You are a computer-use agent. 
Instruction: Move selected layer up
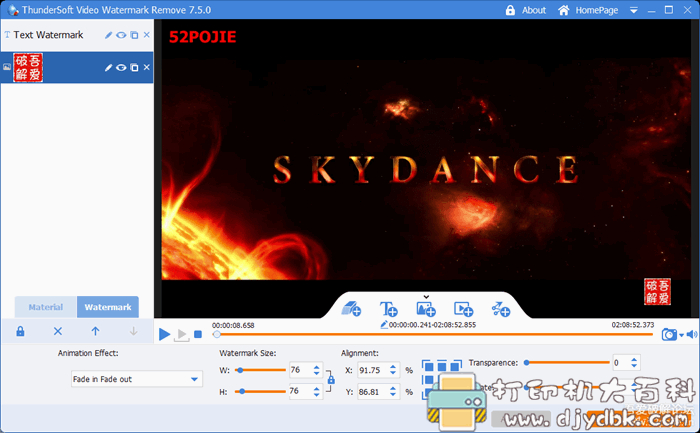pyautogui.click(x=95, y=331)
